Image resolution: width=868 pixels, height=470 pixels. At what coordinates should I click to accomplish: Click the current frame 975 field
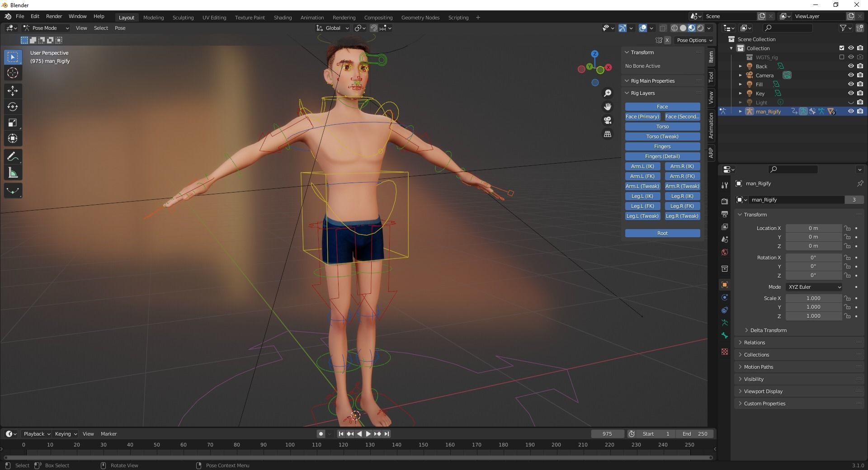point(607,434)
